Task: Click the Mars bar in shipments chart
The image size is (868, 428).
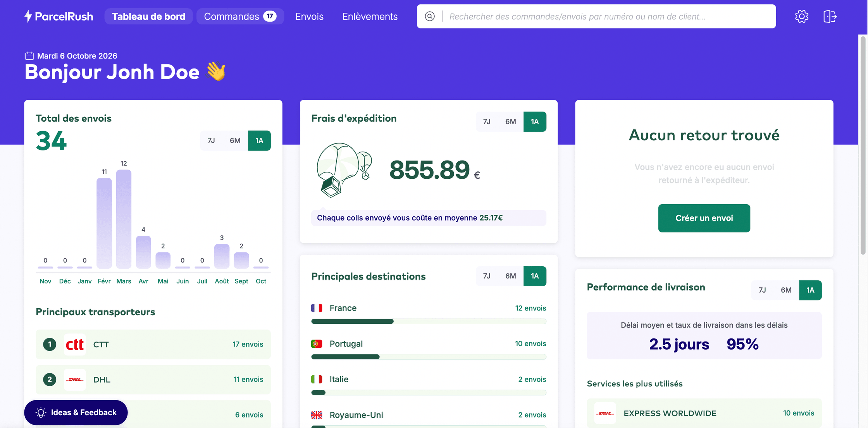Action: (124, 219)
